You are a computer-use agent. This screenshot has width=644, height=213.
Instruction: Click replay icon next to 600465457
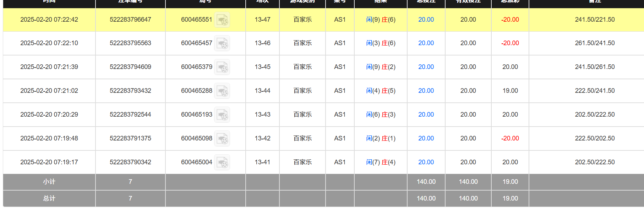pos(222,43)
